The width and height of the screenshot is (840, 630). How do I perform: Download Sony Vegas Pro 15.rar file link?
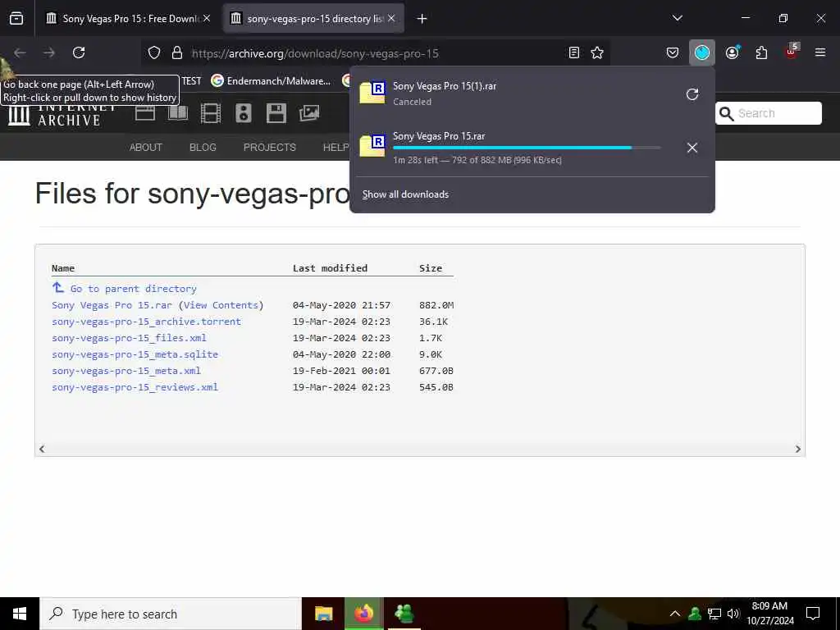pyautogui.click(x=112, y=305)
